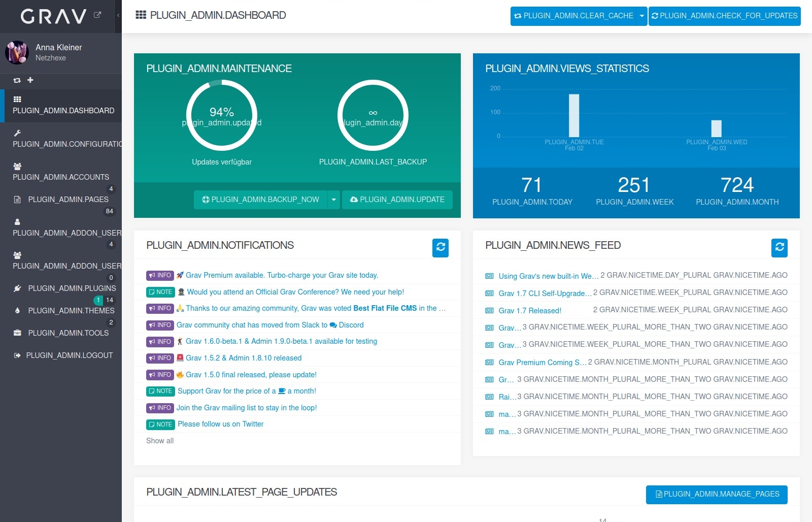Refresh the News Feed panel
The image size is (812, 522).
(780, 248)
